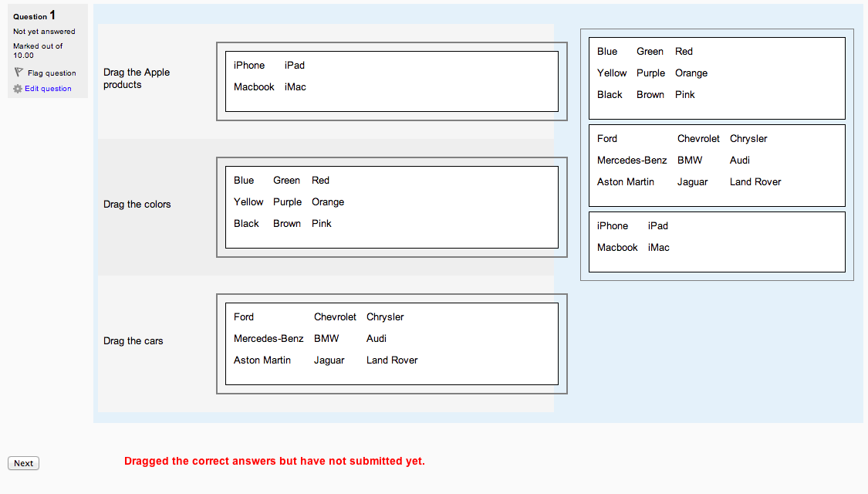This screenshot has height=494, width=868.
Task: Click 'iPad' in the Apple products drop zone
Action: 295,66
